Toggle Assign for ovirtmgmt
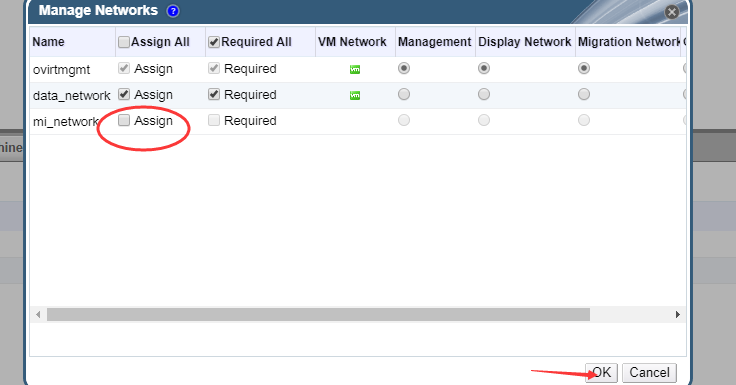Viewport: 736px width, 385px height. [x=124, y=69]
